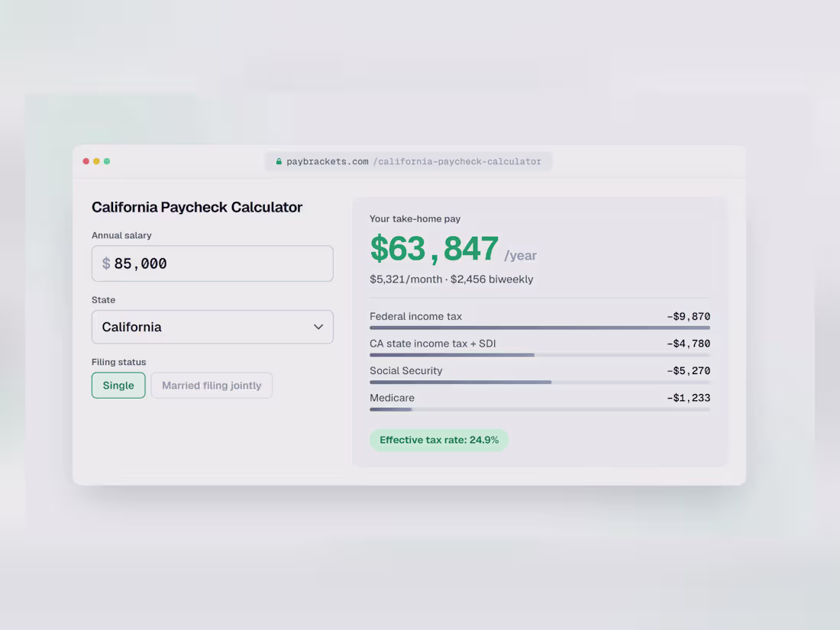
Task: Select Married filing jointly status
Action: (212, 385)
